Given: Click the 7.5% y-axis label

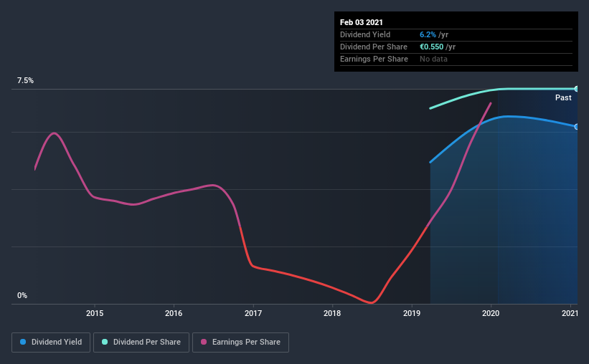Looking at the screenshot, I should (25, 81).
